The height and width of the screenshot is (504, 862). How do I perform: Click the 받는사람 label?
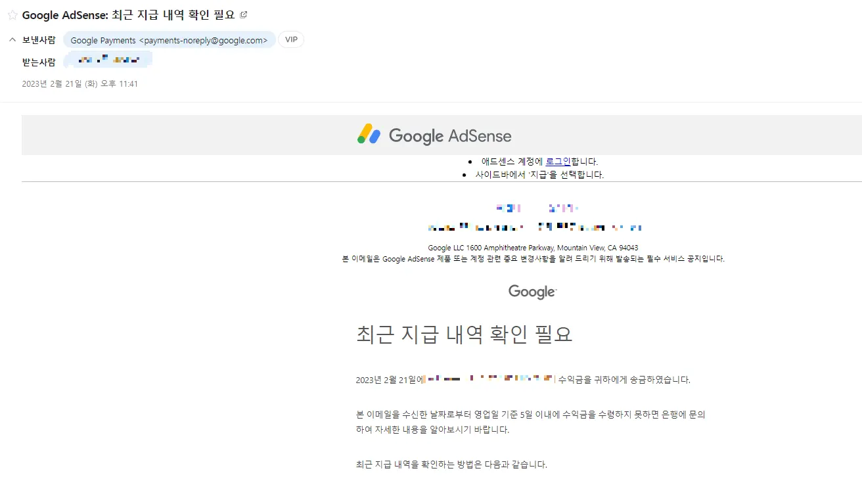point(39,62)
